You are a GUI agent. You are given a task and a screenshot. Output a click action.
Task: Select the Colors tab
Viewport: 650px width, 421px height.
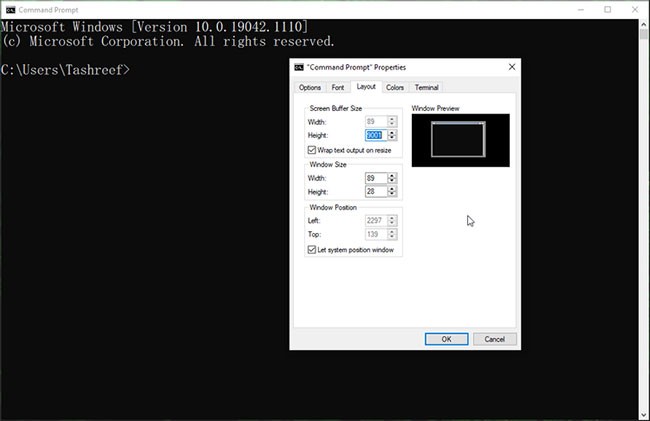[x=395, y=88]
